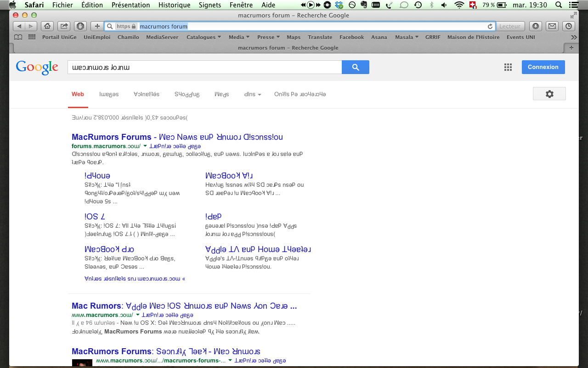The height and width of the screenshot is (368, 588).
Task: Open the GRRIF bookmark
Action: [x=433, y=37]
